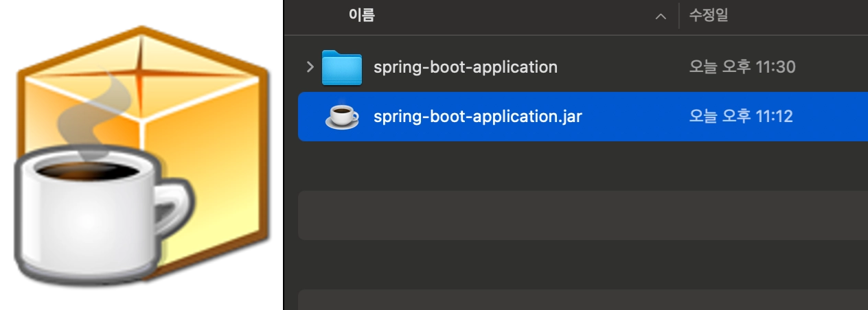868x310 pixels.
Task: Click the blue spring-boot-application folder icon
Action: (341, 67)
